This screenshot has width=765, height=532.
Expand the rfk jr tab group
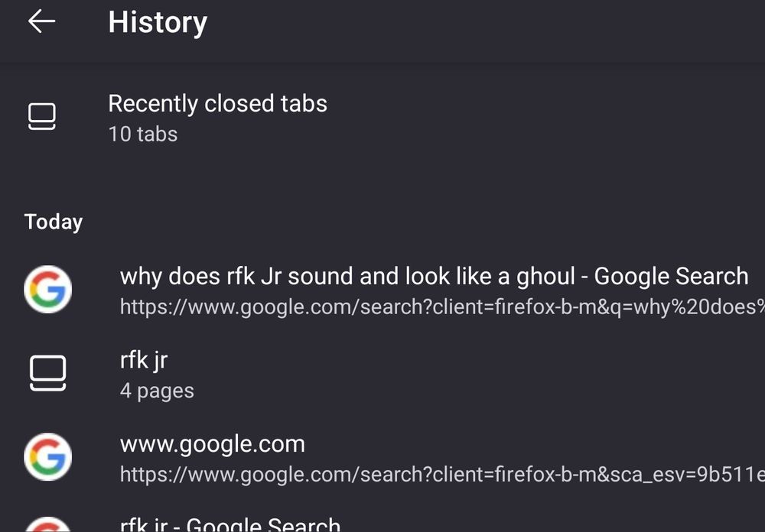point(144,373)
